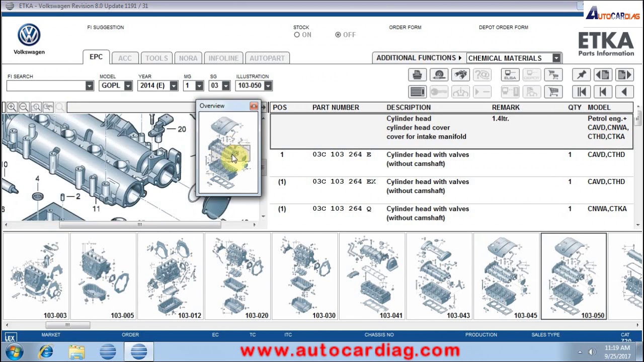
Task: Switch to the NORA tab
Action: pos(188,58)
